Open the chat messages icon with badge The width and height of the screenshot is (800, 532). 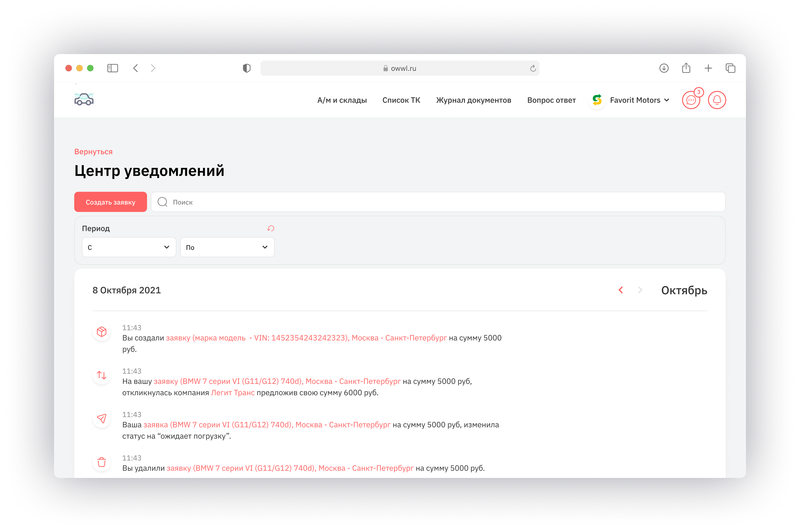click(x=691, y=100)
